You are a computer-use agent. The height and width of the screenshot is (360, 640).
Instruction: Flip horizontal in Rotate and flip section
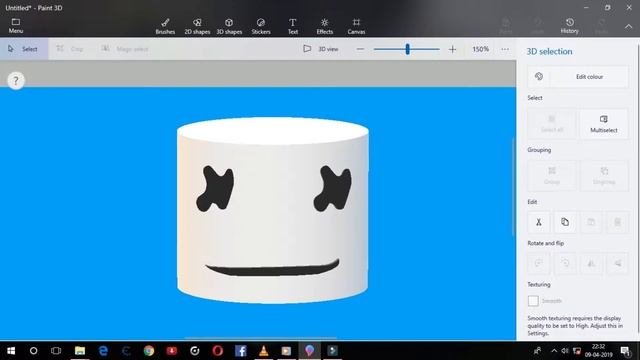pyautogui.click(x=591, y=263)
